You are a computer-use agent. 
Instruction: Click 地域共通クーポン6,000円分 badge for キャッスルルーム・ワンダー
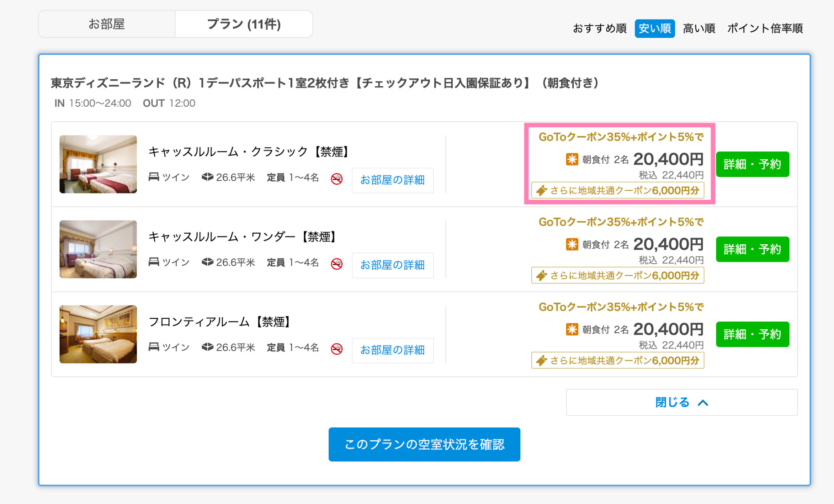(x=618, y=276)
